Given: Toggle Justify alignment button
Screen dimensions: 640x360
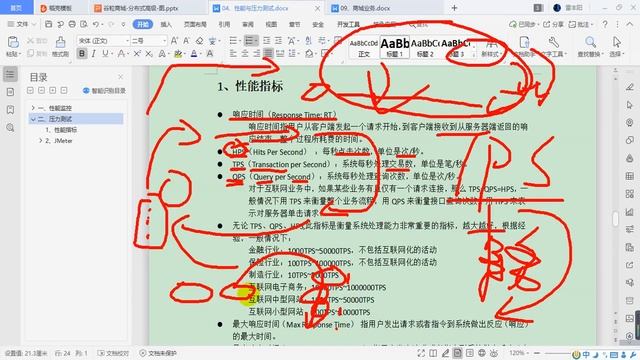Looking at the screenshot, I should pyautogui.click(x=268, y=53).
